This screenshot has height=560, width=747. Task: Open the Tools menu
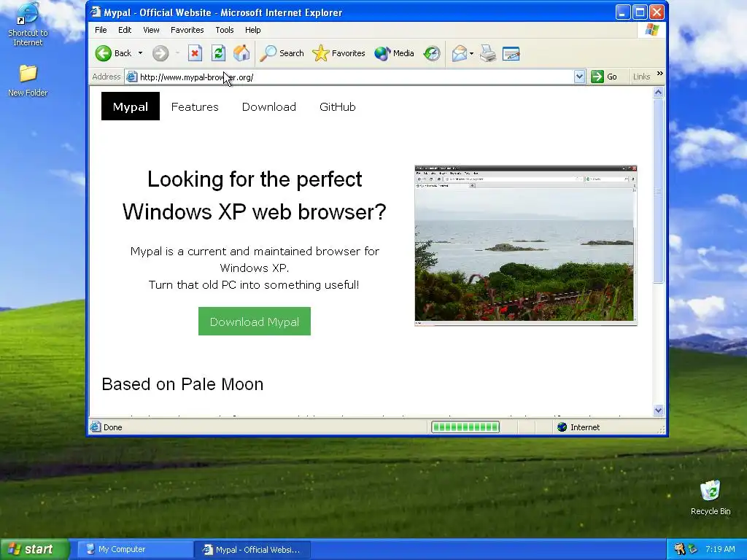[x=225, y=30]
